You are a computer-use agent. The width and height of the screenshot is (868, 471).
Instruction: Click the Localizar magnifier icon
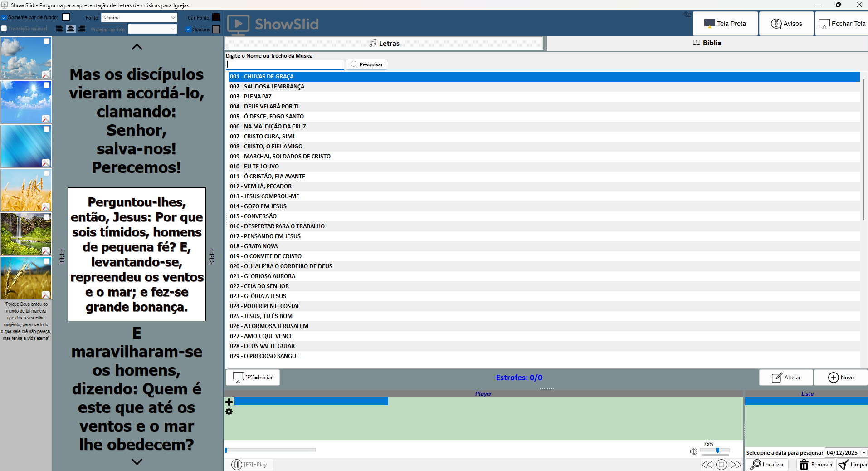point(756,464)
